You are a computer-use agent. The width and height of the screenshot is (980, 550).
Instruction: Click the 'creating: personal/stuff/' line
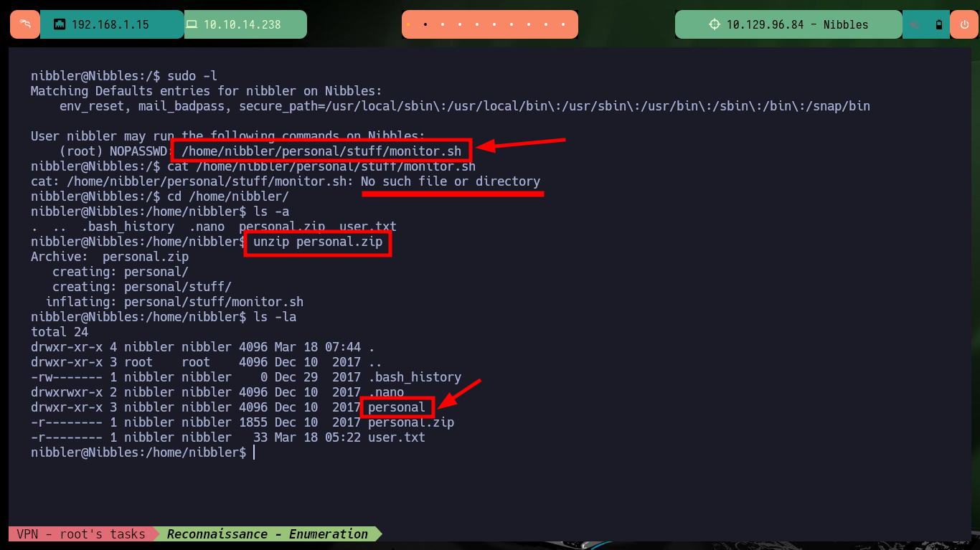(142, 287)
